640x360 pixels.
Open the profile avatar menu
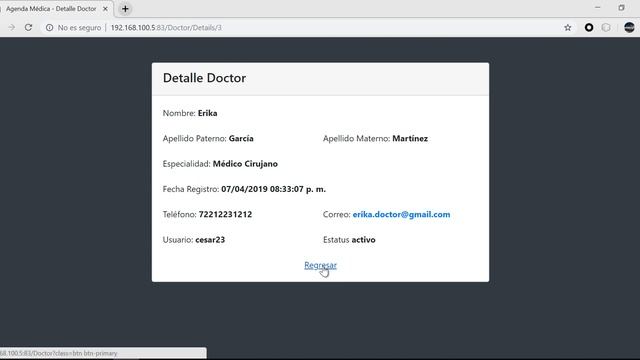(629, 27)
